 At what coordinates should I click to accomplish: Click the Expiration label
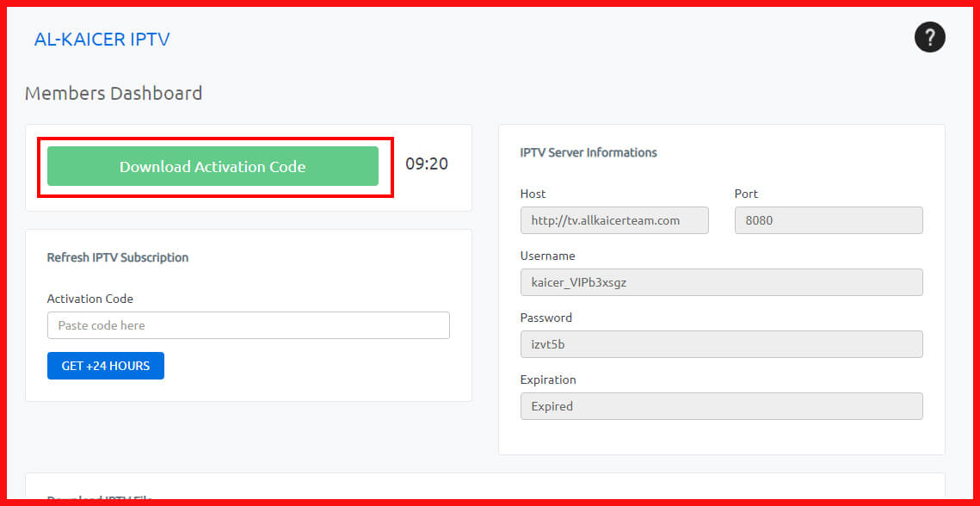548,379
